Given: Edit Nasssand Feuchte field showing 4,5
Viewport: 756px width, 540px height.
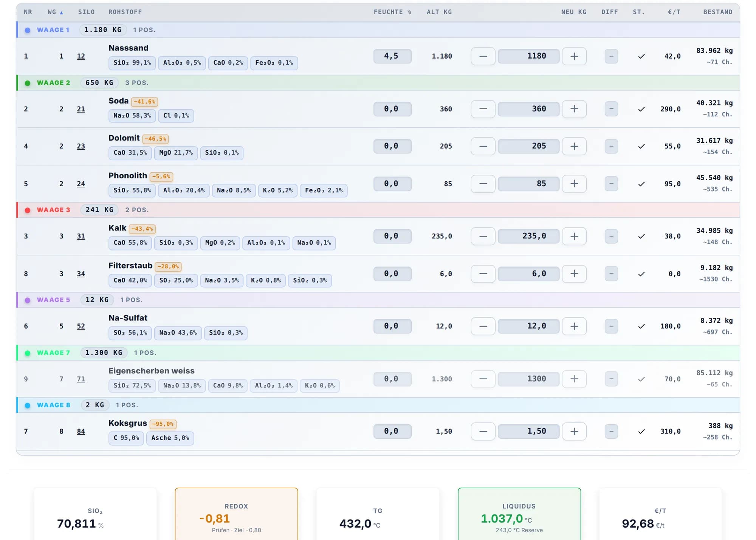Looking at the screenshot, I should 392,56.
